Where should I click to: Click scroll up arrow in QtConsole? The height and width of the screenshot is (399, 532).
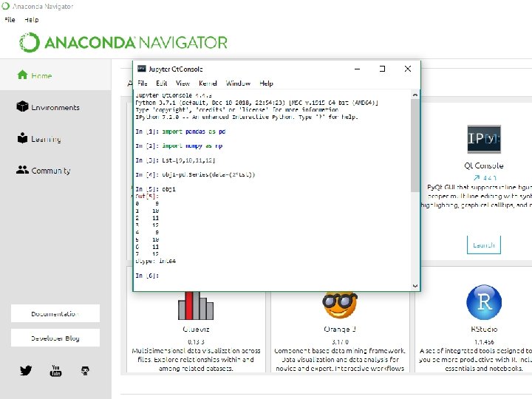415,95
